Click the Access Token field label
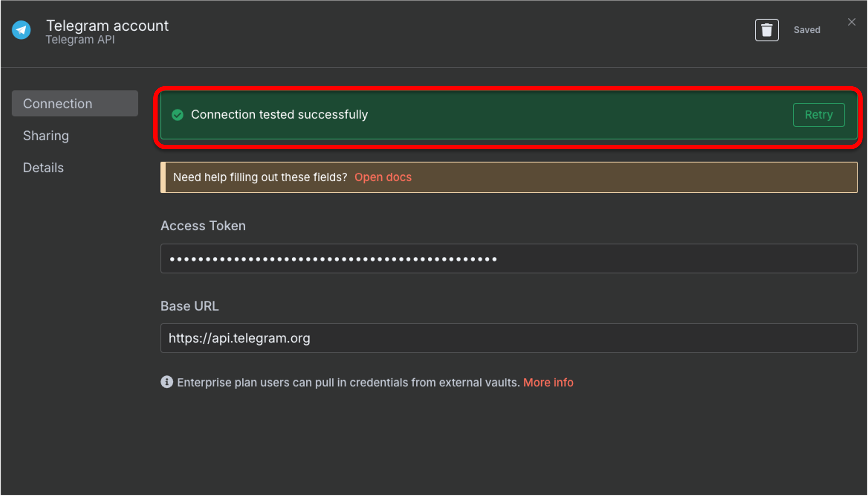Image resolution: width=868 pixels, height=496 pixels. [203, 226]
